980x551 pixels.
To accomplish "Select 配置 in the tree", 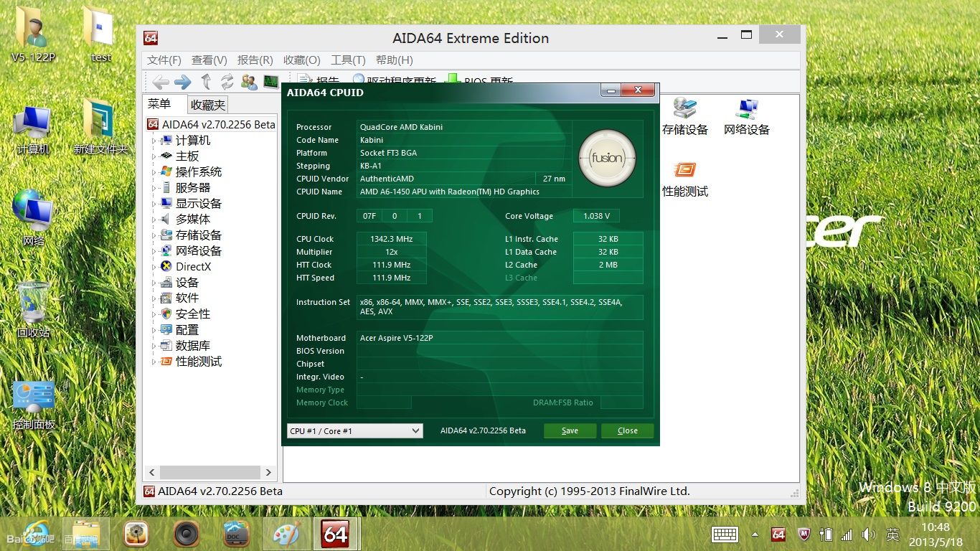I will [187, 330].
